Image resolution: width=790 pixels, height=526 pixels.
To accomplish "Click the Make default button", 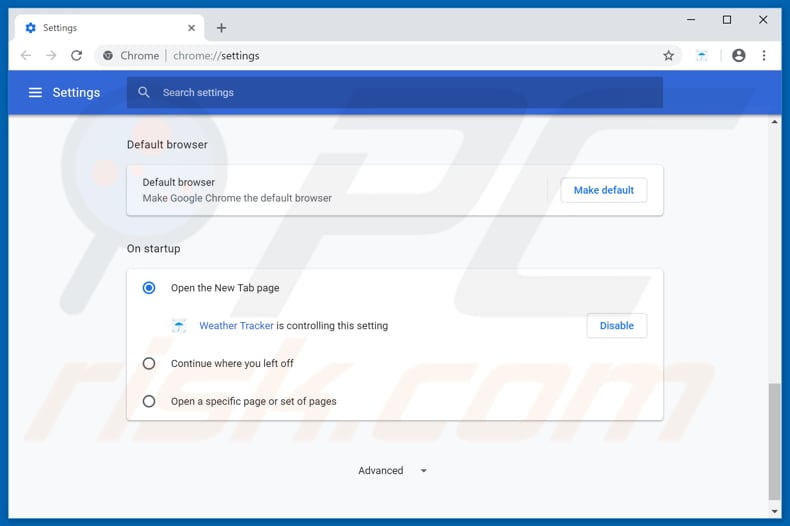I will coord(604,190).
